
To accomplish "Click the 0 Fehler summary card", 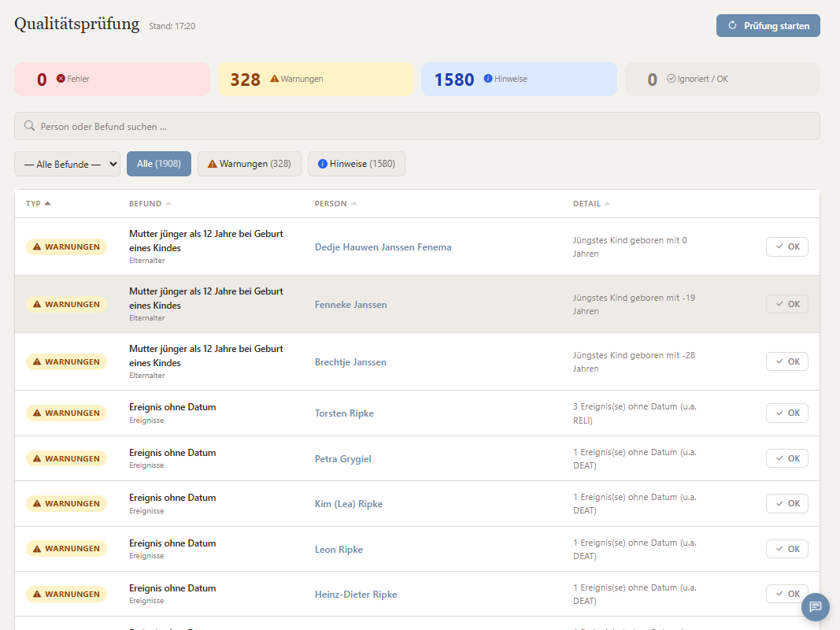I will (112, 80).
